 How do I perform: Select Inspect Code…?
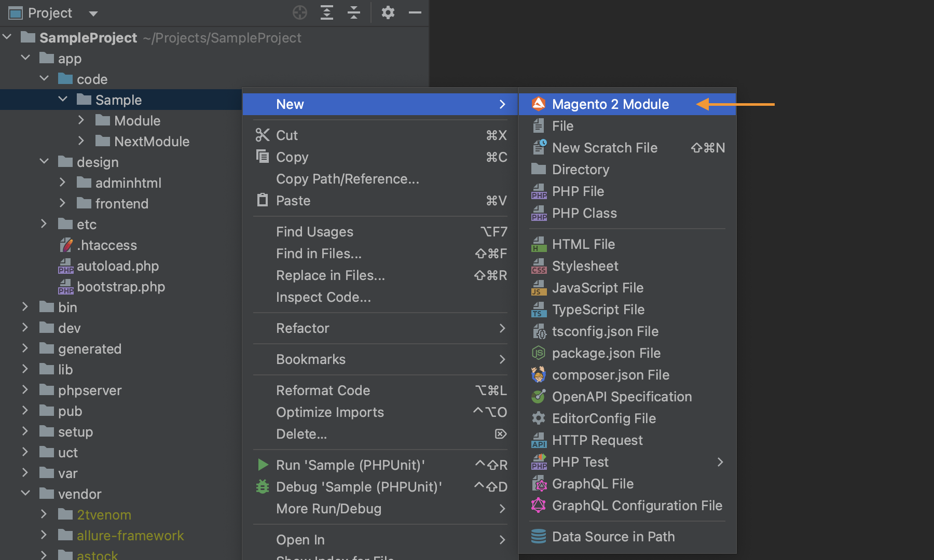pyautogui.click(x=380, y=297)
